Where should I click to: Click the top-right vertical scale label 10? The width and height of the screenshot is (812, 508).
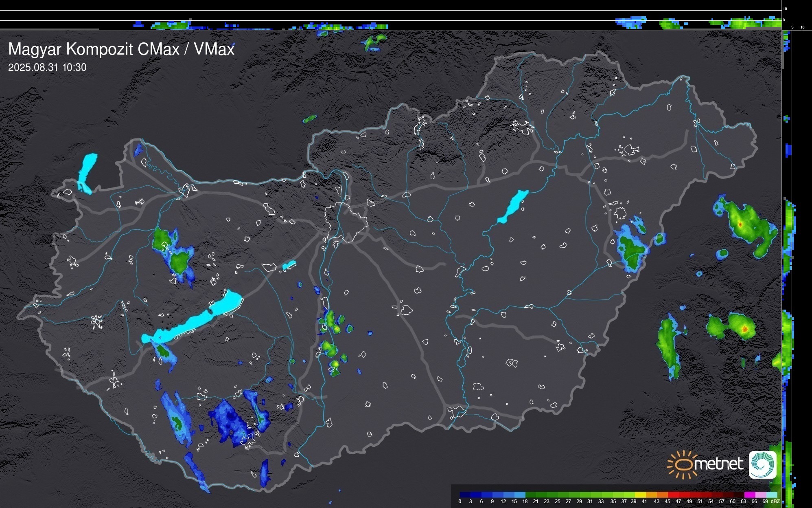click(785, 9)
